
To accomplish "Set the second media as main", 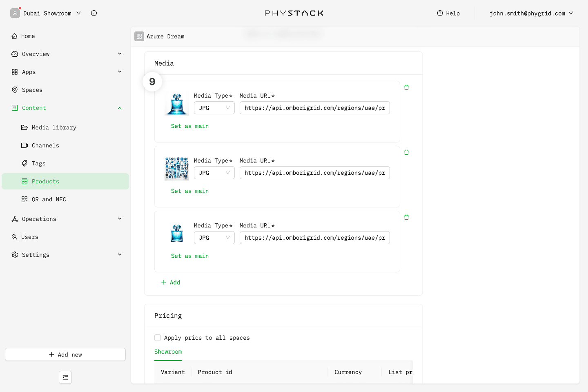I will tap(190, 191).
